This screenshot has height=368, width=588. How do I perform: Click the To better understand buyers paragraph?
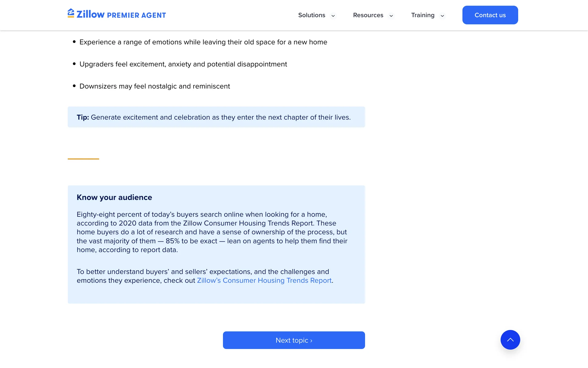pyautogui.click(x=203, y=272)
